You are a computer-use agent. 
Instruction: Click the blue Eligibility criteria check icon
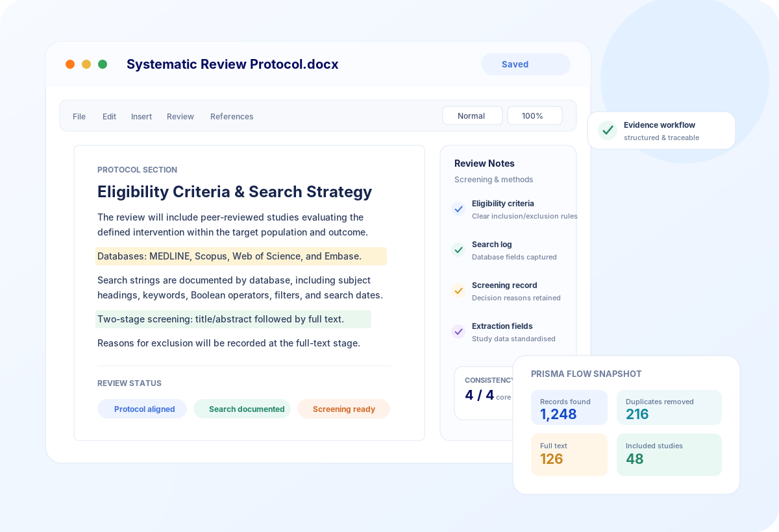(x=458, y=209)
